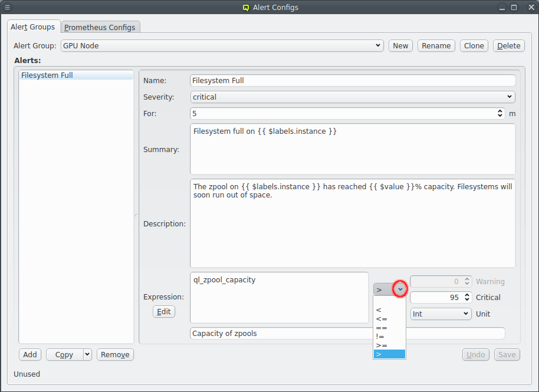This screenshot has width=539, height=392.
Task: Switch to the Prometheus Configs tab
Action: [100, 27]
